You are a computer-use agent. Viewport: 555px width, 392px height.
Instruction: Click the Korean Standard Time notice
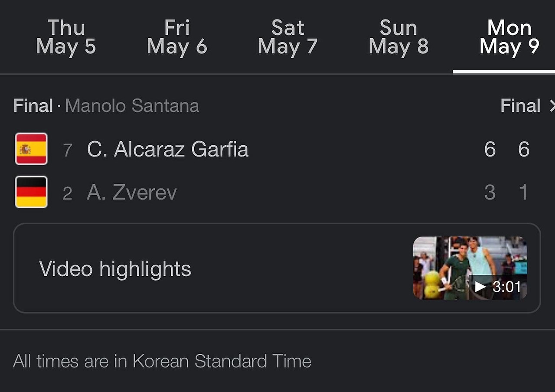click(162, 361)
